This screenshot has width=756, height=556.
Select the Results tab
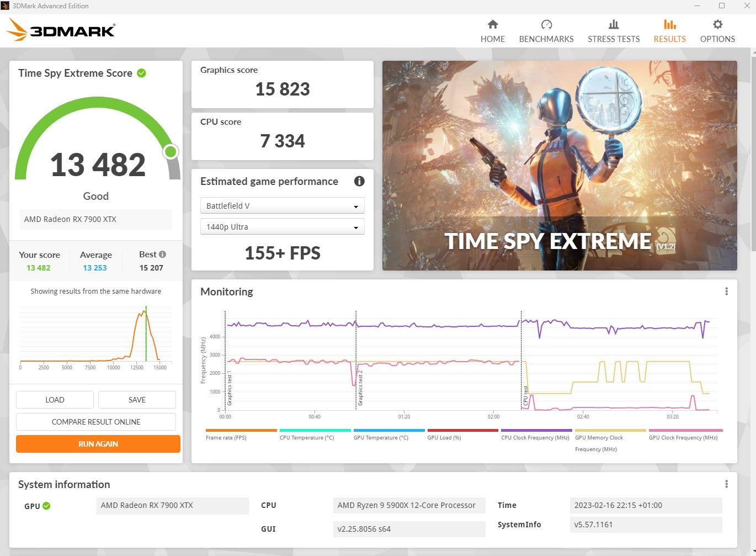(669, 31)
